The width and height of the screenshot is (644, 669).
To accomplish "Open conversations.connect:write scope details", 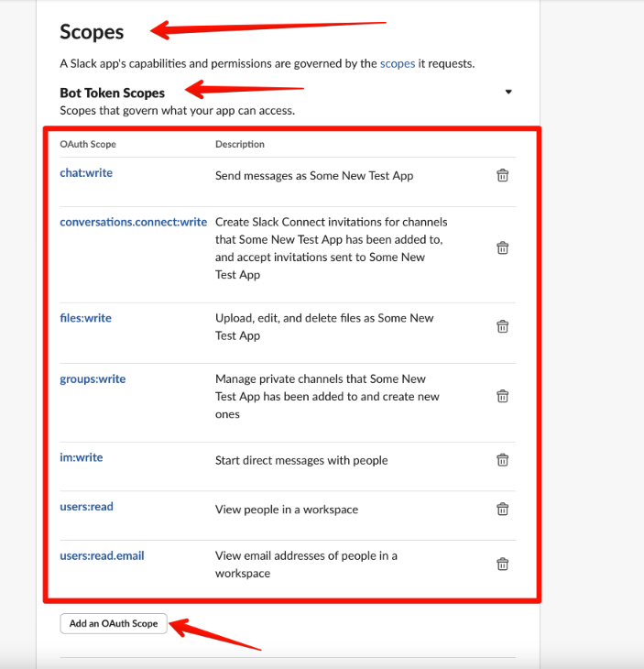I will click(x=133, y=222).
